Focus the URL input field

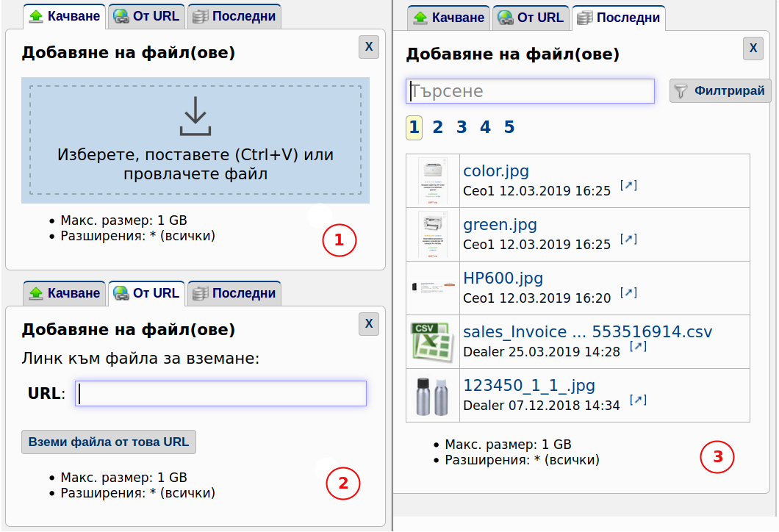click(220, 393)
